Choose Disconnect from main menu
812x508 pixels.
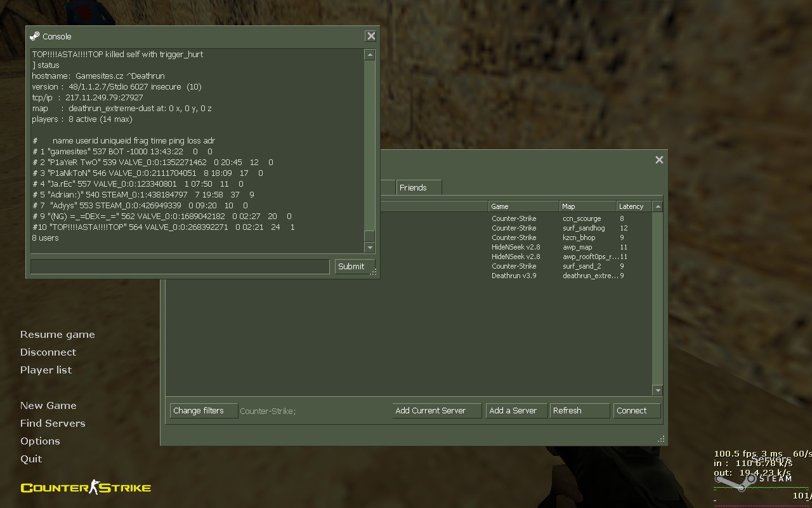48,352
